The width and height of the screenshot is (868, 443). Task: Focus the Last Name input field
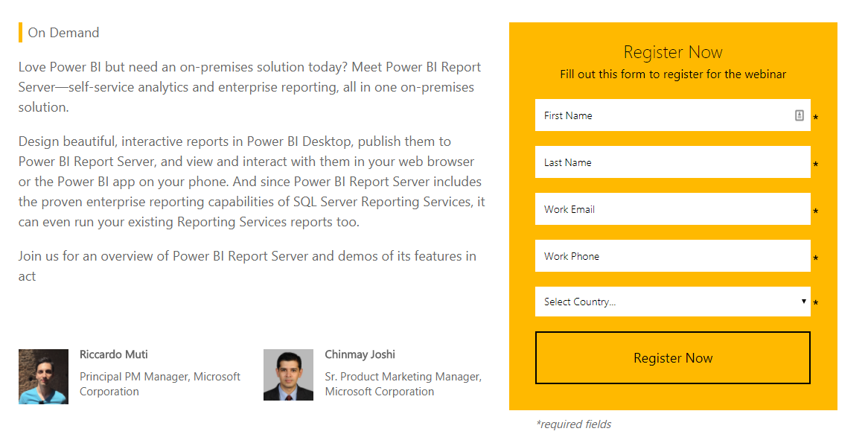tap(673, 162)
